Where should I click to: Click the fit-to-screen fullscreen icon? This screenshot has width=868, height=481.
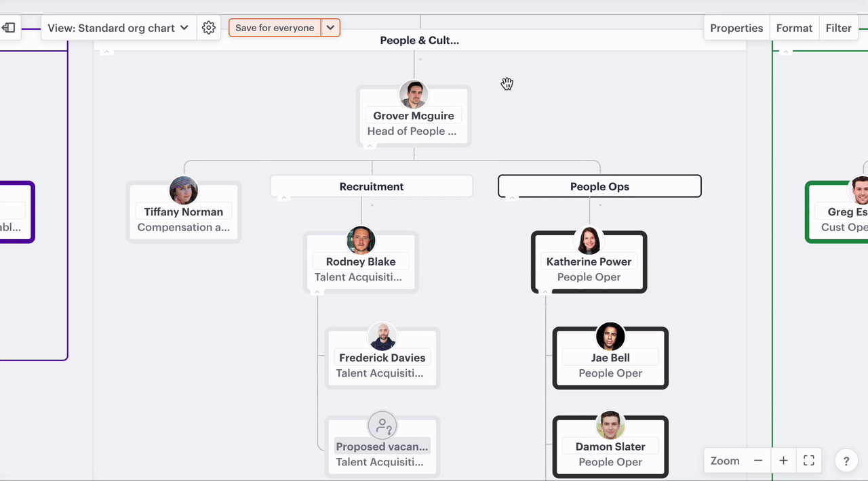tap(808, 461)
